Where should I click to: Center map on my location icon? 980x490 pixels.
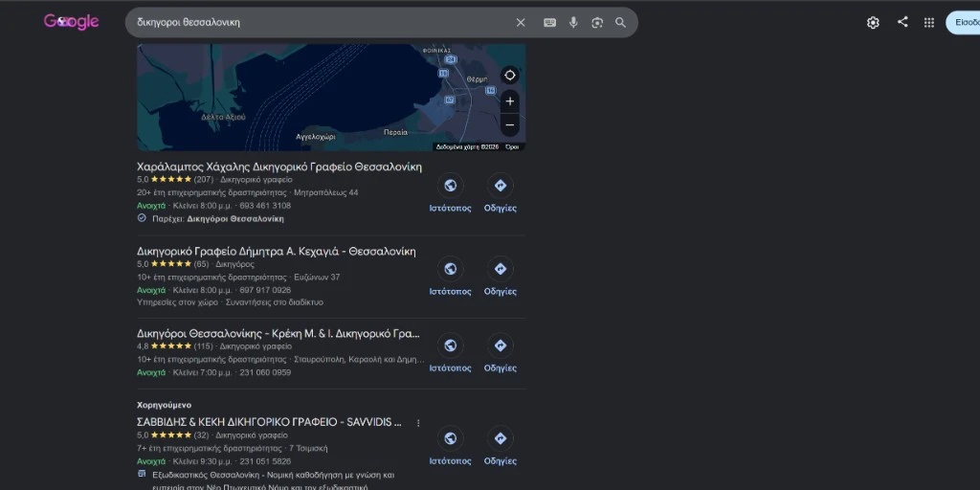tap(510, 75)
